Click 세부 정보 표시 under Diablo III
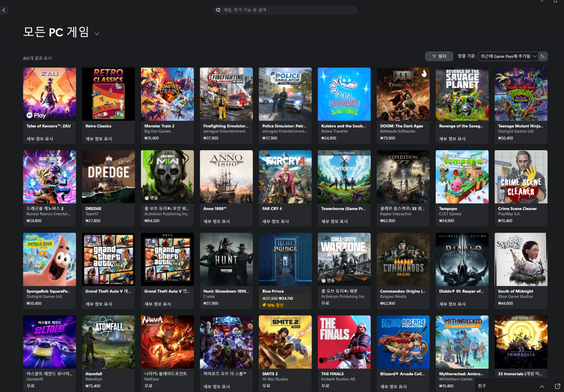This screenshot has width=564, height=392. click(x=453, y=304)
